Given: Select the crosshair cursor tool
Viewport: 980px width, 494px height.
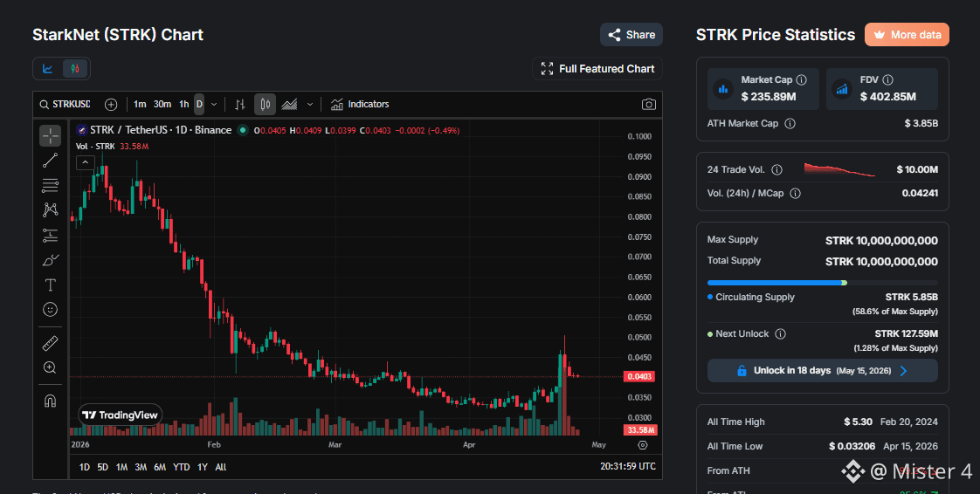Looking at the screenshot, I should pyautogui.click(x=51, y=135).
